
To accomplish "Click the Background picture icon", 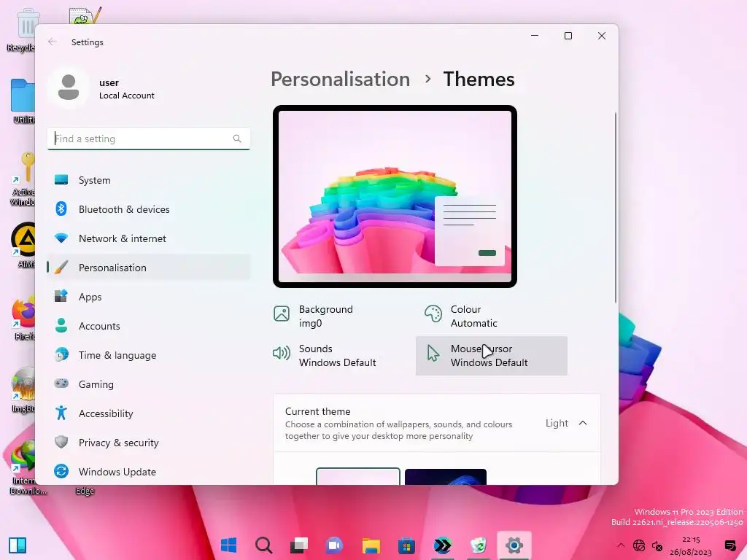I will click(282, 314).
